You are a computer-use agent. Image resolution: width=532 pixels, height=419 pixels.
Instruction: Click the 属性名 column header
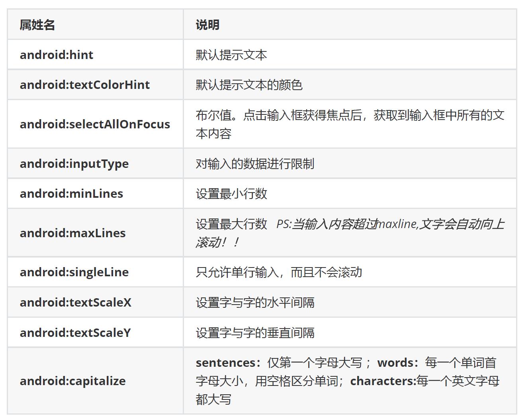[96, 25]
